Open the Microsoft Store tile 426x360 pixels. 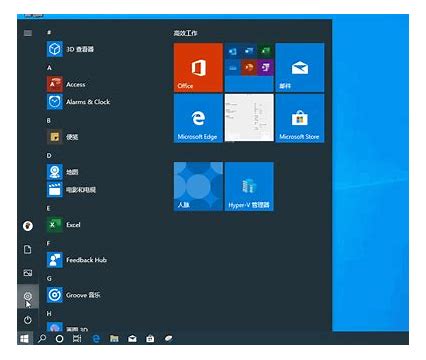tap(300, 118)
